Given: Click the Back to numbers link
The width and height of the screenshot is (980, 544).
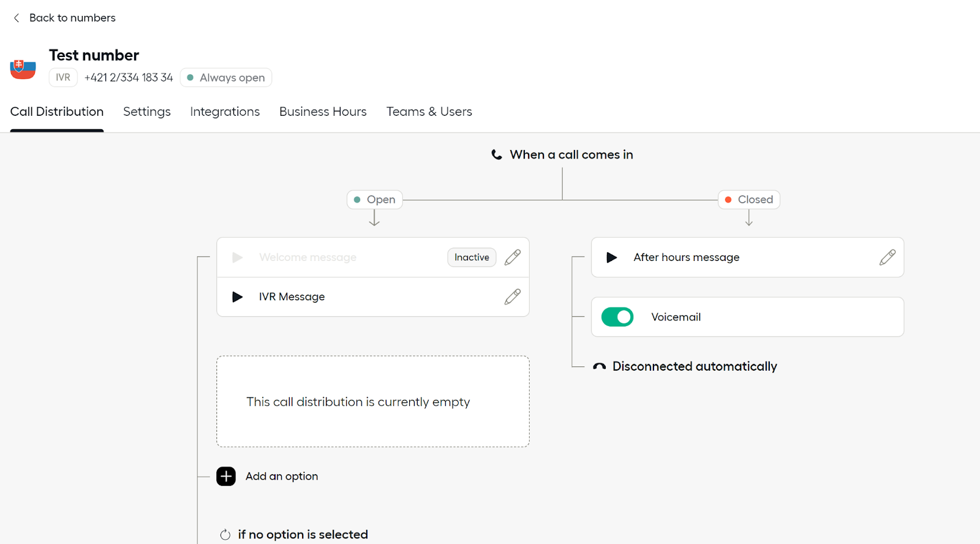Looking at the screenshot, I should (72, 18).
